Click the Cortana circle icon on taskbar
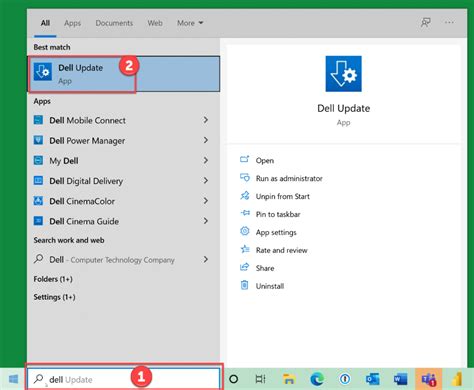The height and width of the screenshot is (390, 474). coord(234,379)
